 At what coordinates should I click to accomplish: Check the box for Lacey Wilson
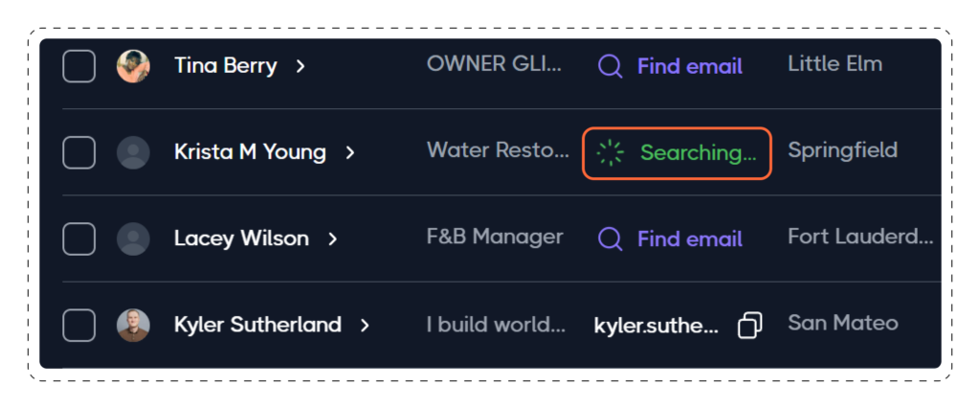point(78,239)
